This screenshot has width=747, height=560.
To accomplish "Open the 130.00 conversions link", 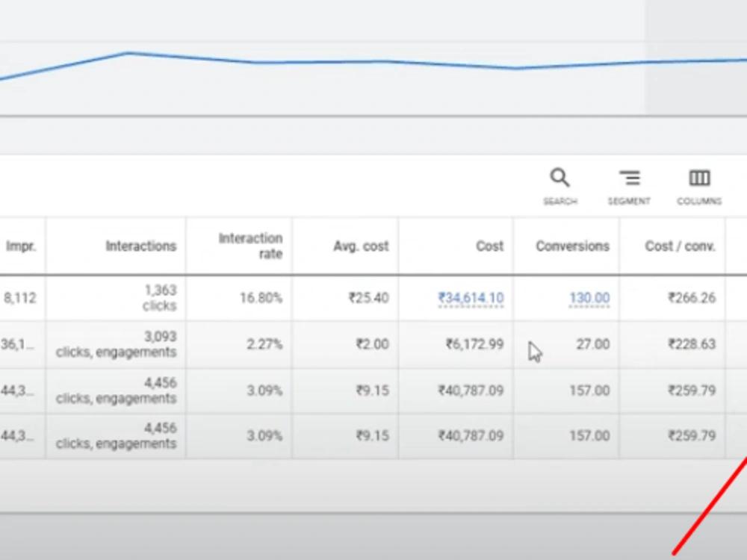I will (589, 298).
